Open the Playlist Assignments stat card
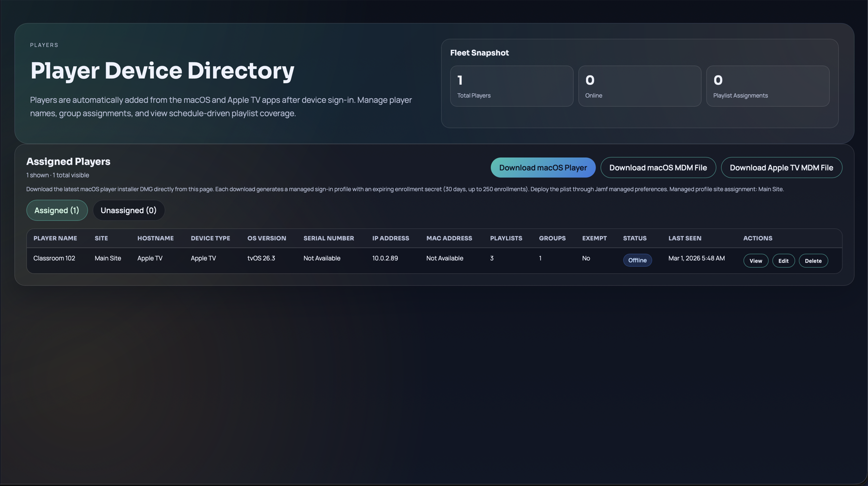Viewport: 868px width, 486px height. 768,86
